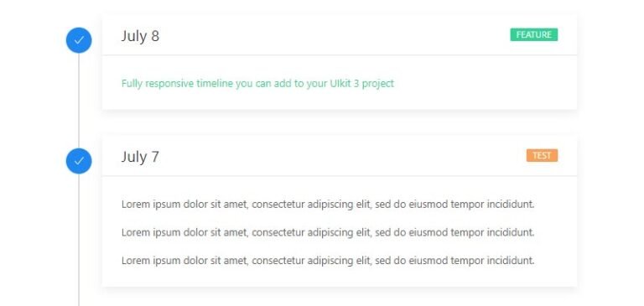Click the divider line under the July 7 header

tap(340, 176)
